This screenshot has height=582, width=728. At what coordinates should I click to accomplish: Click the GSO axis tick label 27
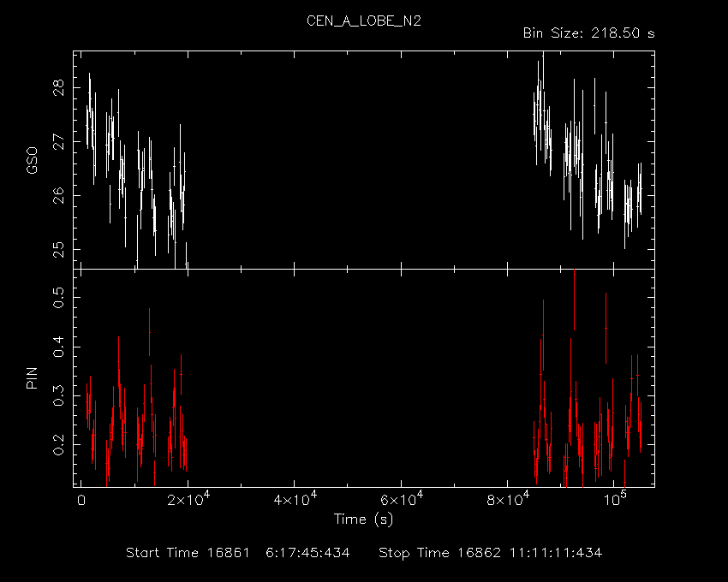click(59, 141)
